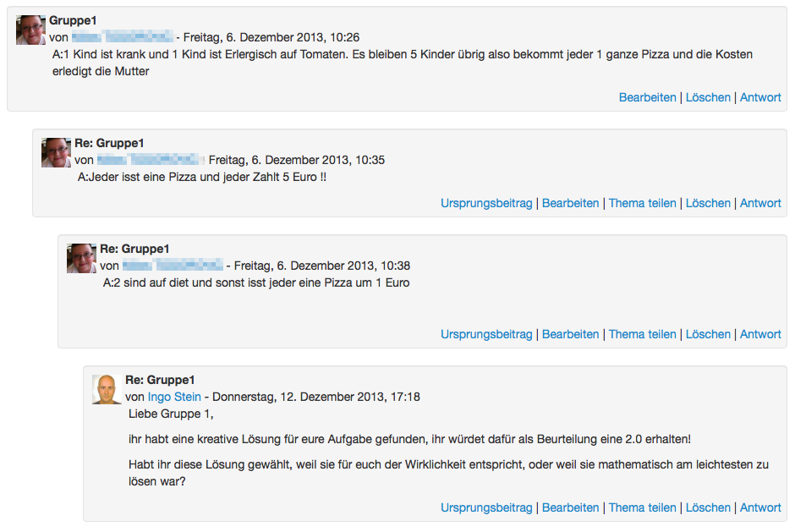
Task: Click Thema teilen on the 10:38 reply
Action: [643, 335]
